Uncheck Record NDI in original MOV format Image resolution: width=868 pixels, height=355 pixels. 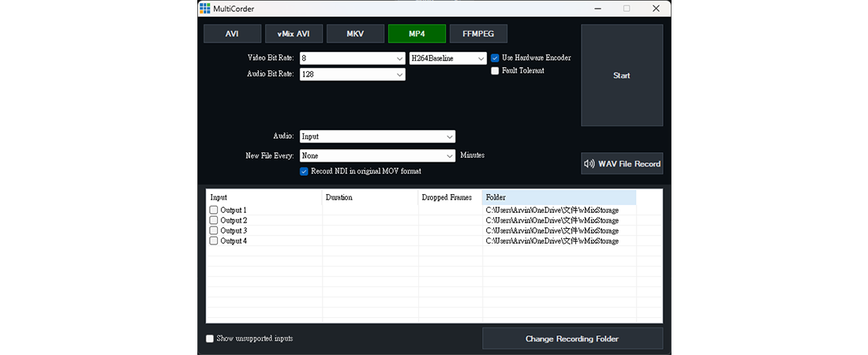(x=303, y=172)
